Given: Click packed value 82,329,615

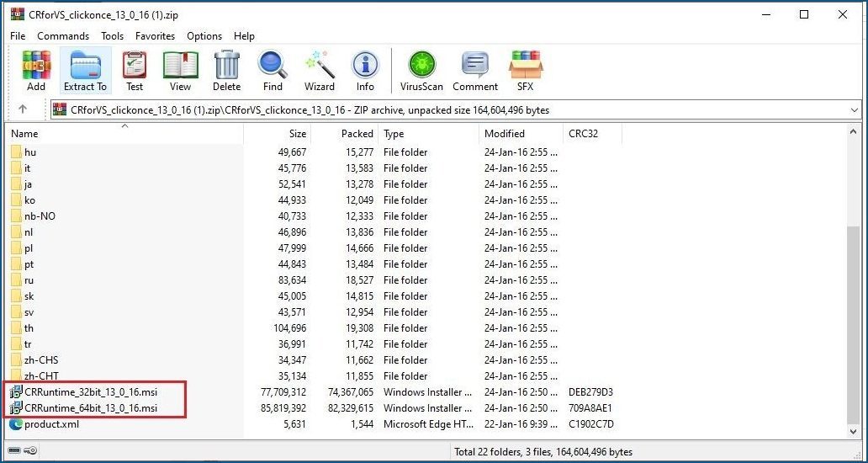Looking at the screenshot, I should tap(351, 408).
